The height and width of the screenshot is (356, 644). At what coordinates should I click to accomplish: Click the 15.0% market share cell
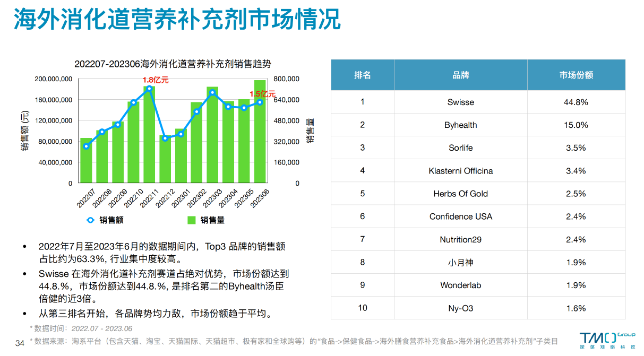point(576,125)
